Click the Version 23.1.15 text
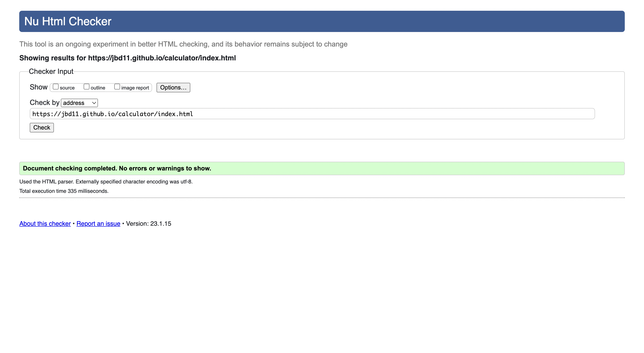Viewport: 644px width, 353px height. click(148, 223)
